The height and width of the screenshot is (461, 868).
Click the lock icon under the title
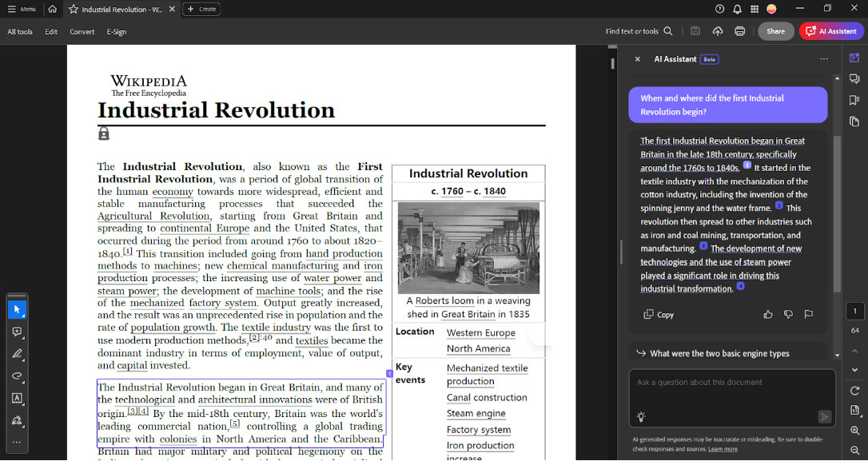pyautogui.click(x=104, y=133)
